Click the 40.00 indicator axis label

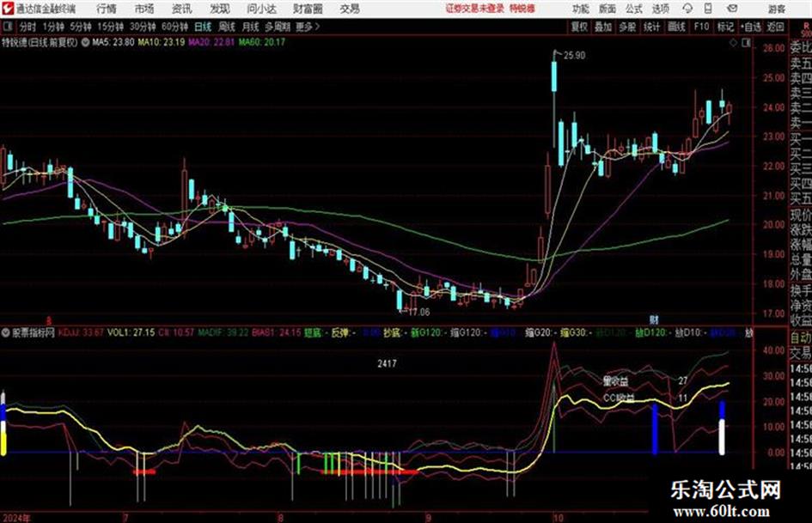(773, 350)
